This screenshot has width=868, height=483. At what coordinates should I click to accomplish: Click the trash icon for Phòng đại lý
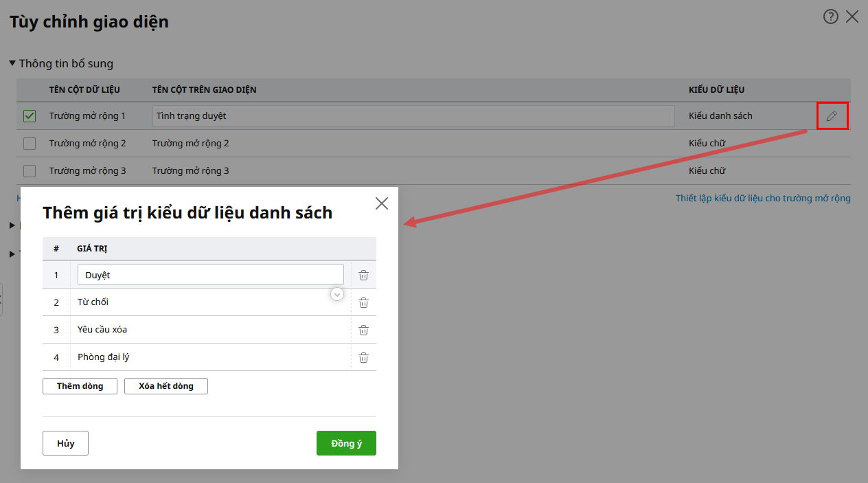(x=363, y=357)
